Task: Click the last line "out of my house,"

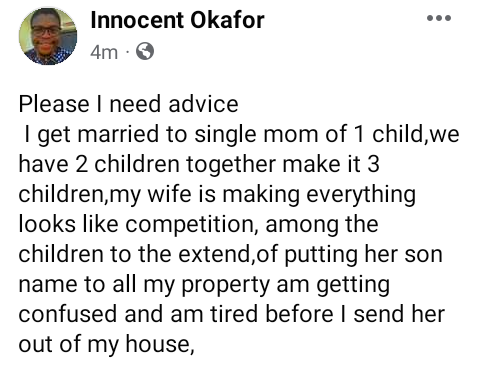Action: pos(106,344)
